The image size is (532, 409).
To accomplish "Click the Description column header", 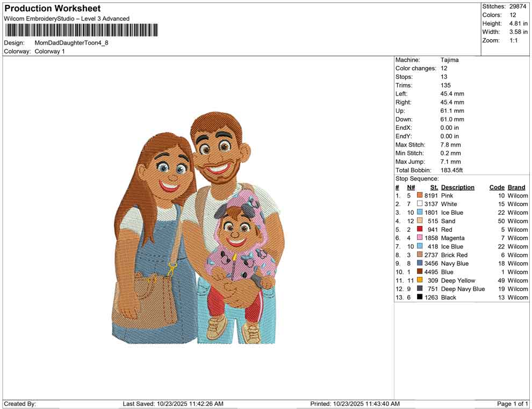I will [x=458, y=187].
